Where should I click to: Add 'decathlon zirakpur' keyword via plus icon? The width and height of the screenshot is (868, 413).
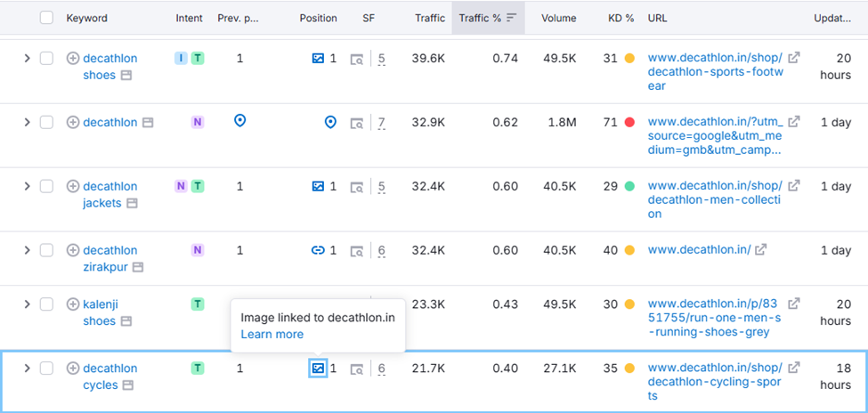(73, 250)
